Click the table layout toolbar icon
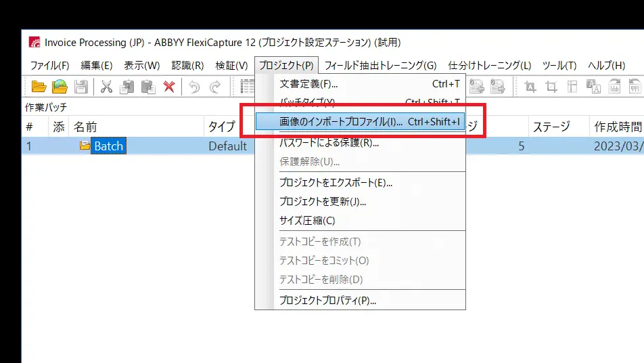This screenshot has height=363, width=644. 572,87
